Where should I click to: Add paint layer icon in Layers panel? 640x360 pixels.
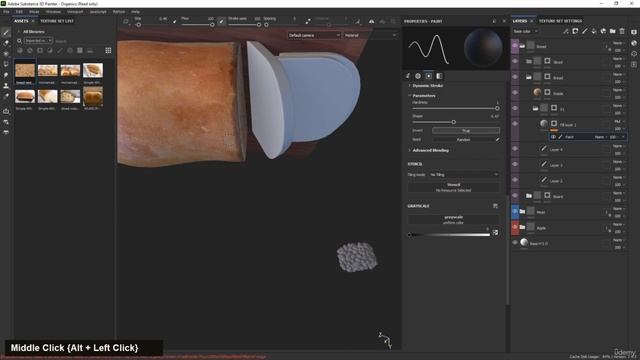click(x=584, y=31)
